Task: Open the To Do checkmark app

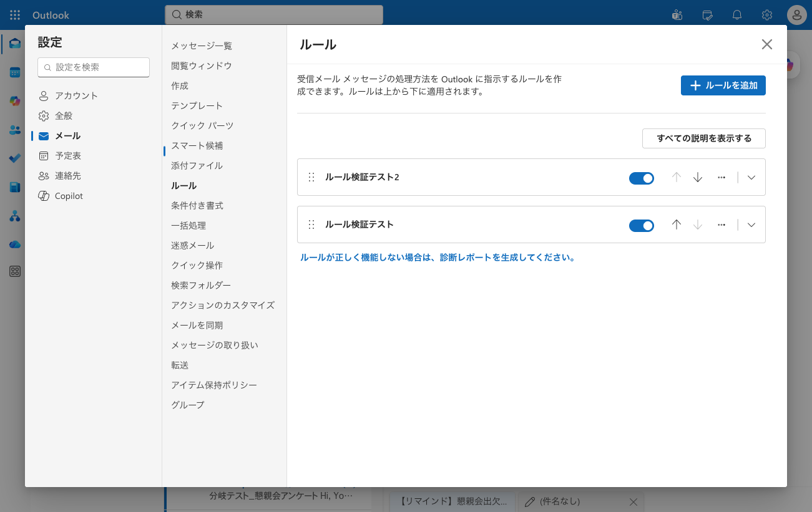Action: [x=15, y=158]
